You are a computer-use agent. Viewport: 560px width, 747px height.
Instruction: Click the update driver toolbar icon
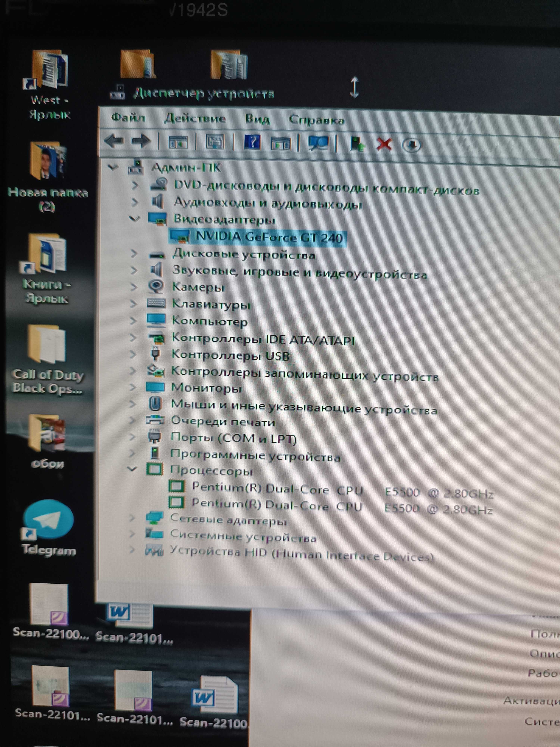[x=357, y=144]
